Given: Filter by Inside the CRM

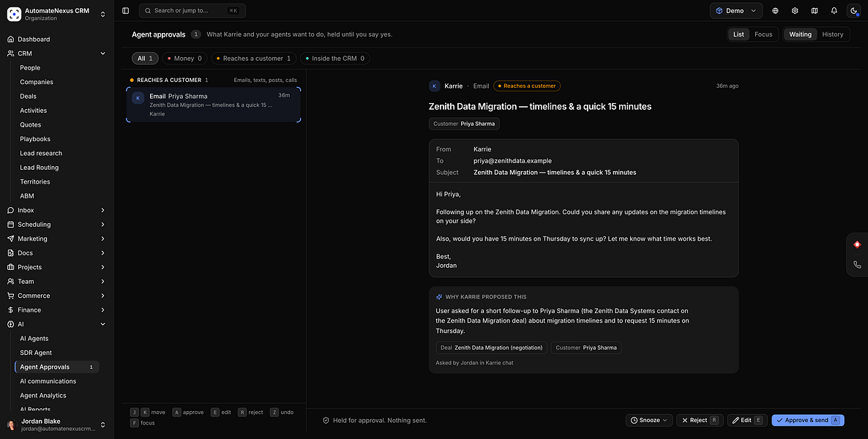Looking at the screenshot, I should point(335,58).
